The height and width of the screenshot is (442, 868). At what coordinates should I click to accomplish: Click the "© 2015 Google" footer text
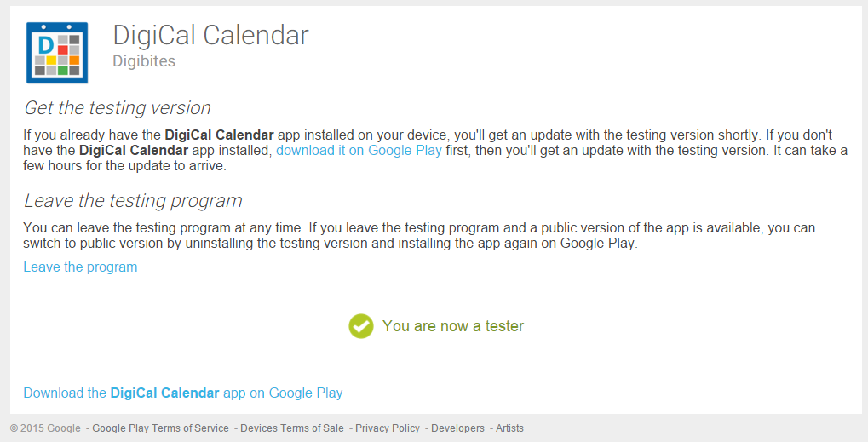45,428
